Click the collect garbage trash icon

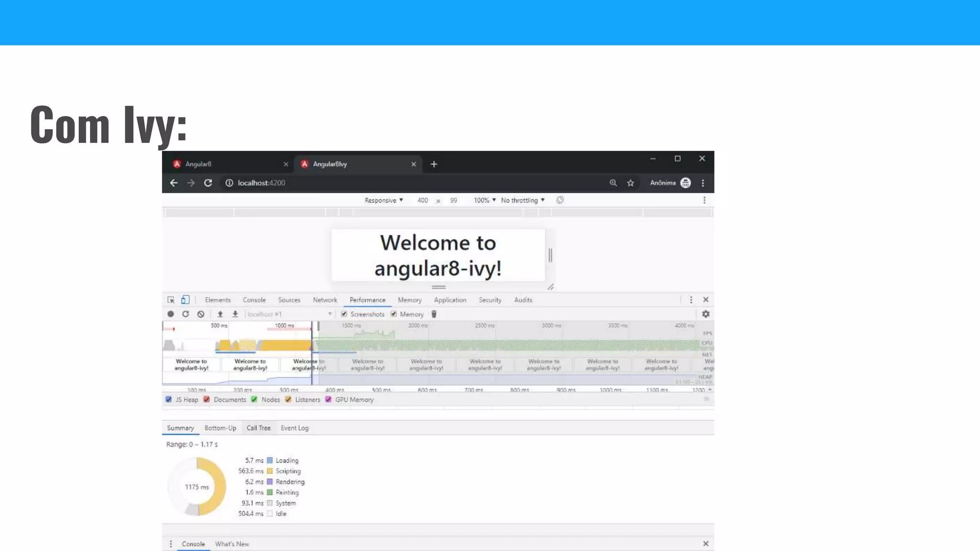click(434, 314)
